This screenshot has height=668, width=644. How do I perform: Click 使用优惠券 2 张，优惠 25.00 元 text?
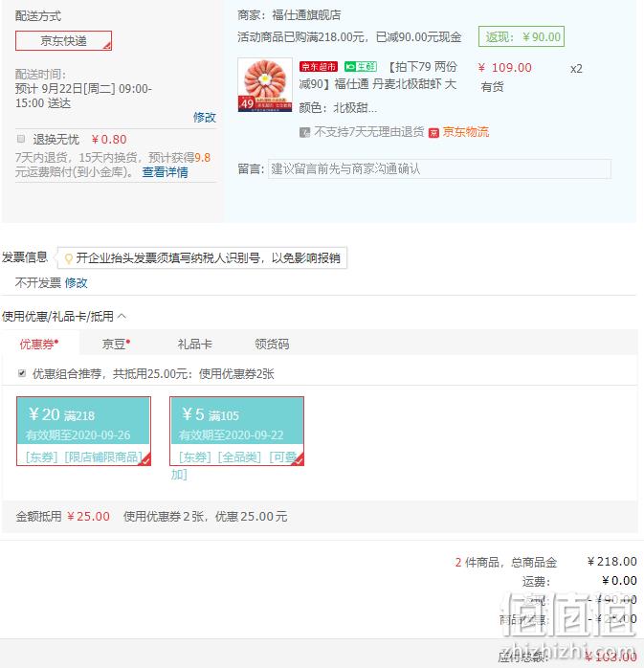point(206,517)
